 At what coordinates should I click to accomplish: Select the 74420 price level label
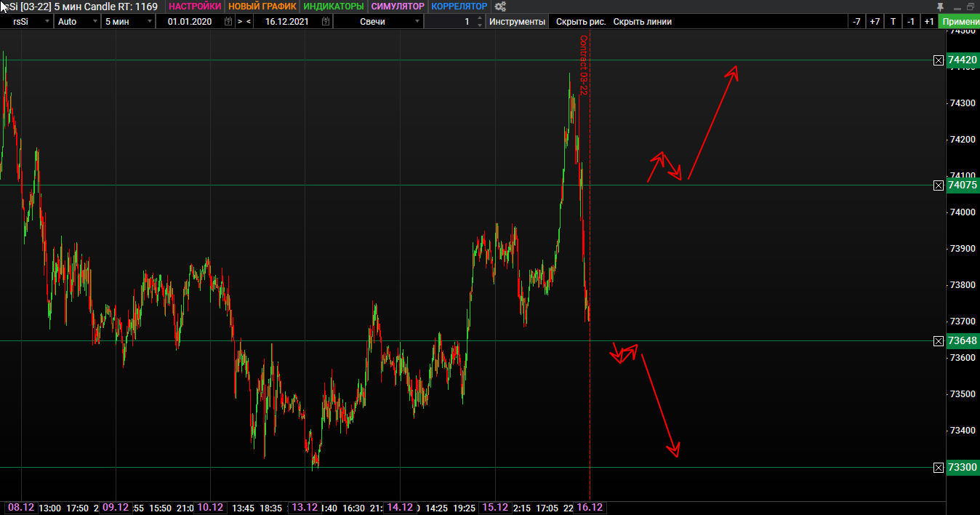point(963,60)
